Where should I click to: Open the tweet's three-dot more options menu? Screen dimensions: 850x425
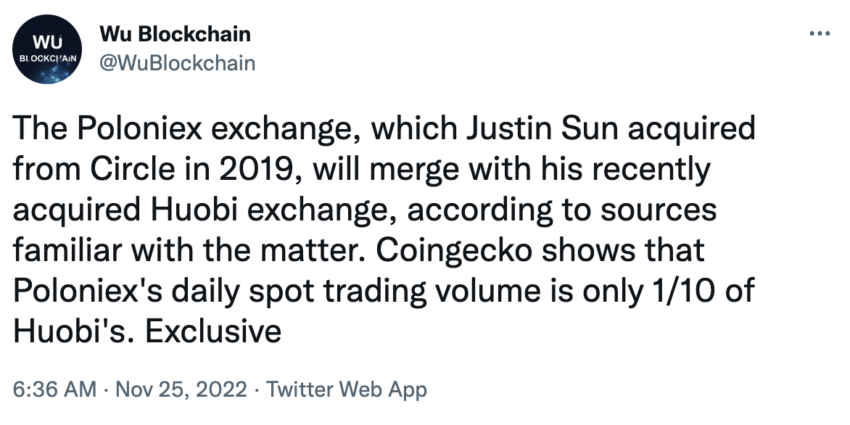tap(819, 33)
